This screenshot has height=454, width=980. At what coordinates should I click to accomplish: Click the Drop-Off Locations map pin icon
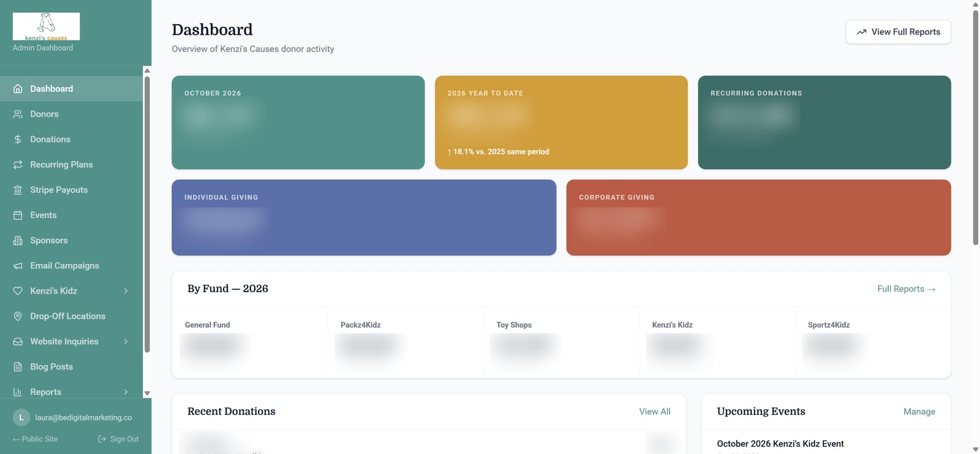click(18, 316)
